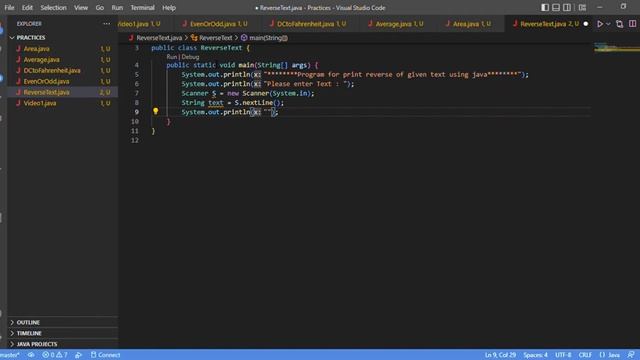Open the Run menu
This screenshot has width=640, height=360.
(117, 8)
